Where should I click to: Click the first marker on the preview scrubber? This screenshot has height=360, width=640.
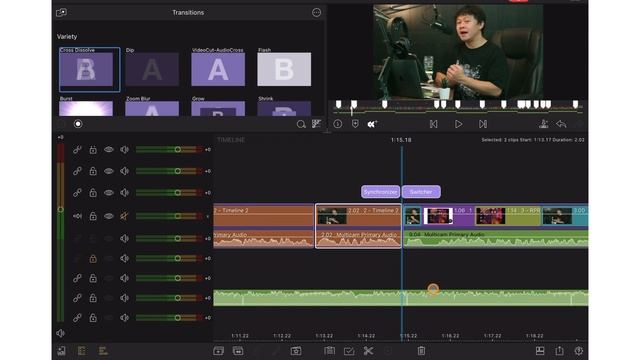(x=338, y=104)
